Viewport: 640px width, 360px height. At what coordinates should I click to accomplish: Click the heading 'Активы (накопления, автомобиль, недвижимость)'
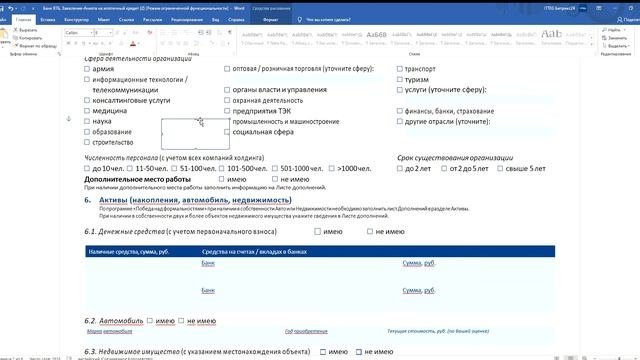tap(195, 200)
